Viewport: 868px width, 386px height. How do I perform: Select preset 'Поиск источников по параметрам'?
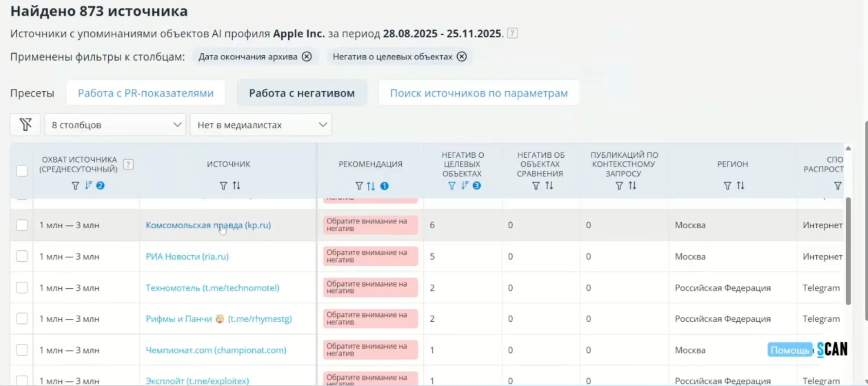(479, 93)
